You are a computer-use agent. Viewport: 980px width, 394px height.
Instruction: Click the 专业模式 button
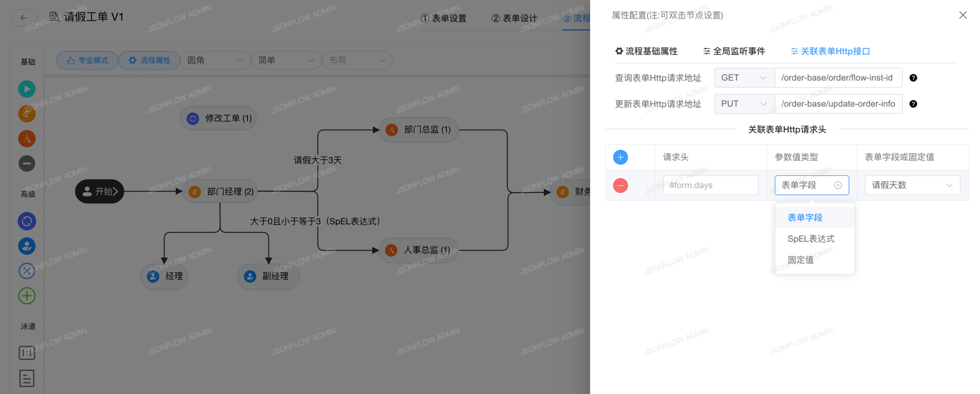click(87, 60)
